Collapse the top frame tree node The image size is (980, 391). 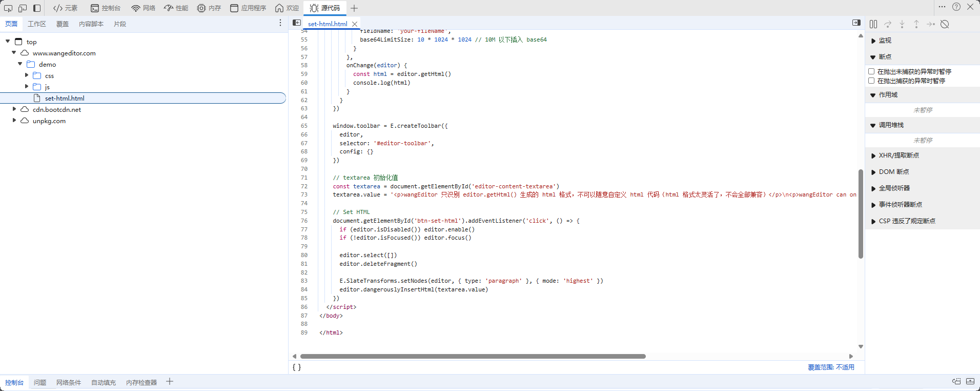click(8, 42)
